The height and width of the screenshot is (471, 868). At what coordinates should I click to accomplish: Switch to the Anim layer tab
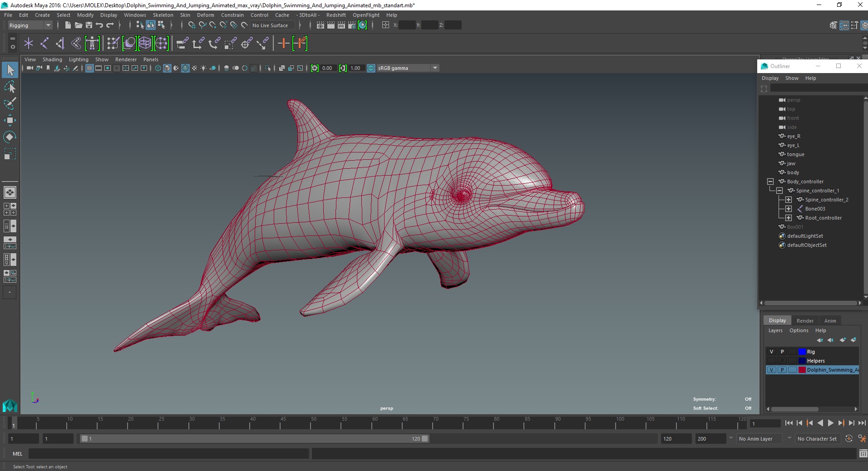[830, 321]
